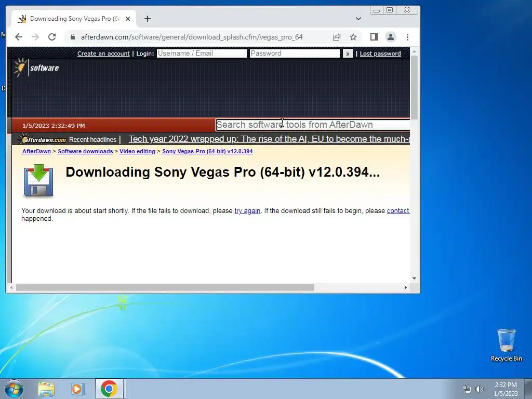The height and width of the screenshot is (399, 532).
Task: Focus the Username / Email field
Action: [x=202, y=54]
